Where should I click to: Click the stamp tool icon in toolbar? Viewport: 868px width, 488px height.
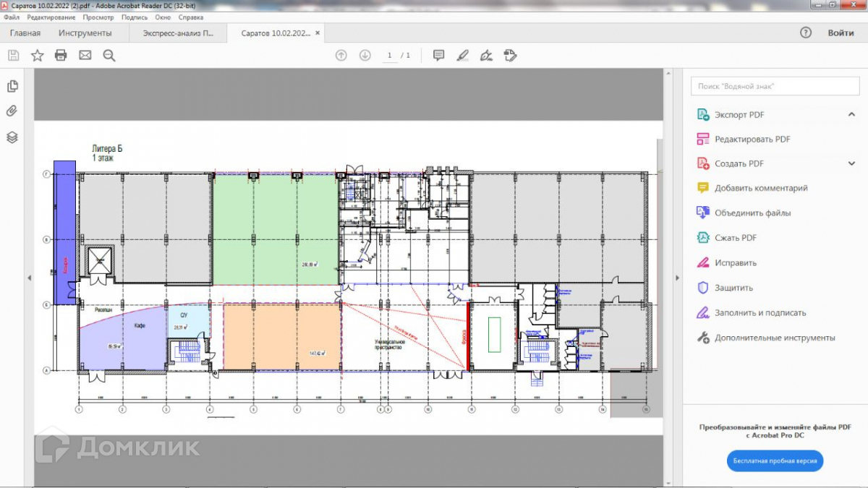pos(510,56)
